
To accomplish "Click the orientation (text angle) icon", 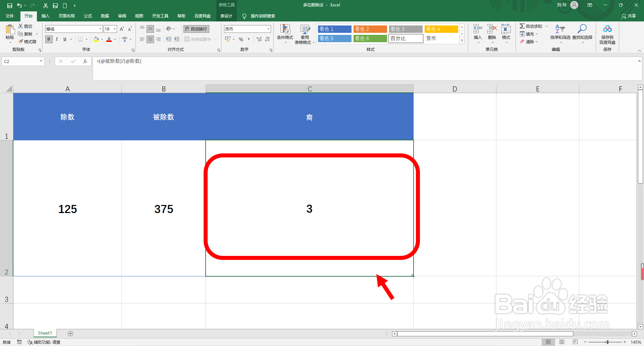I will coord(169,29).
